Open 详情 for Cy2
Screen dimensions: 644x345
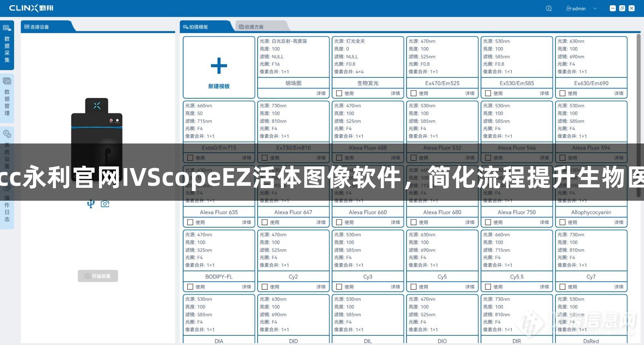click(x=321, y=287)
